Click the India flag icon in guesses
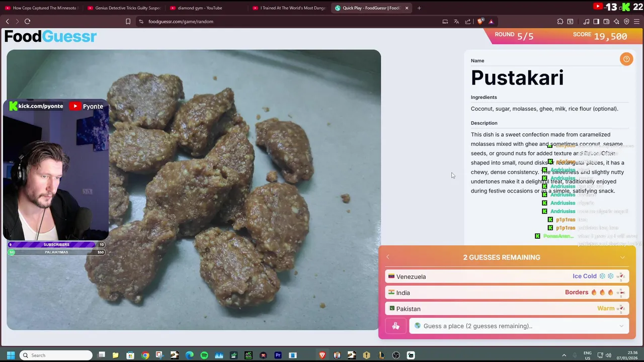The width and height of the screenshot is (644, 362). coord(391,293)
